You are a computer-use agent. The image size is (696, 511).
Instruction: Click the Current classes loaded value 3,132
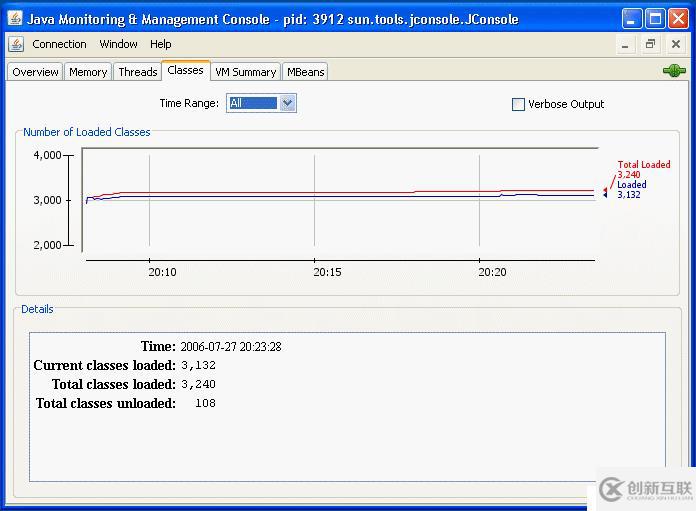[x=198, y=365]
